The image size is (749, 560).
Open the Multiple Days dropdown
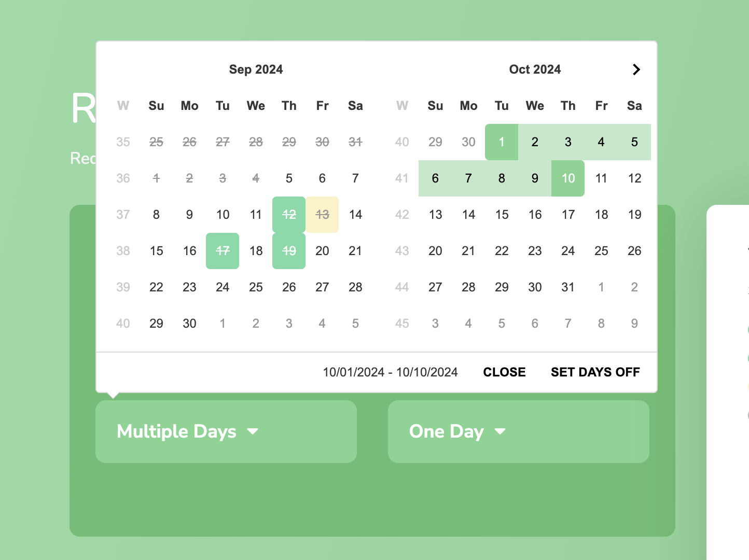[x=226, y=431]
